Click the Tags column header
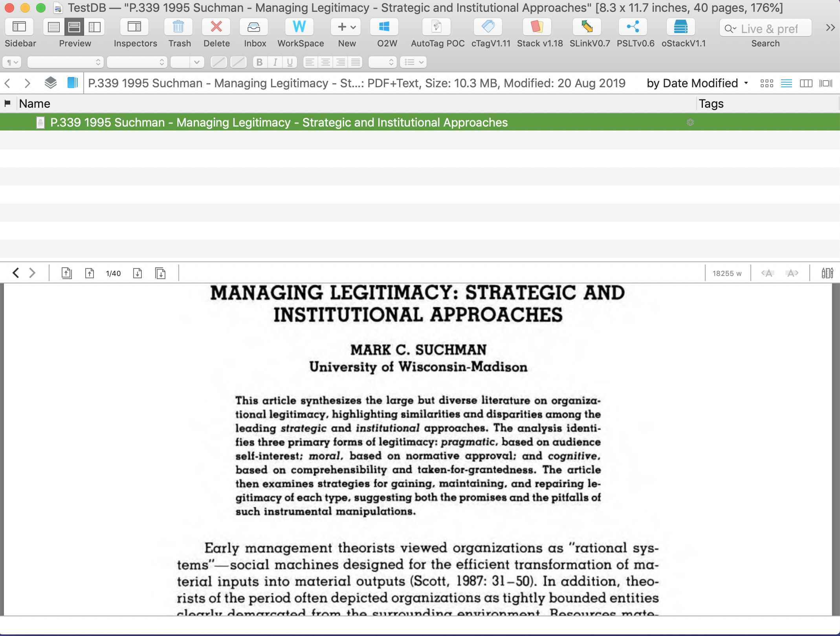The width and height of the screenshot is (840, 636). (x=711, y=104)
